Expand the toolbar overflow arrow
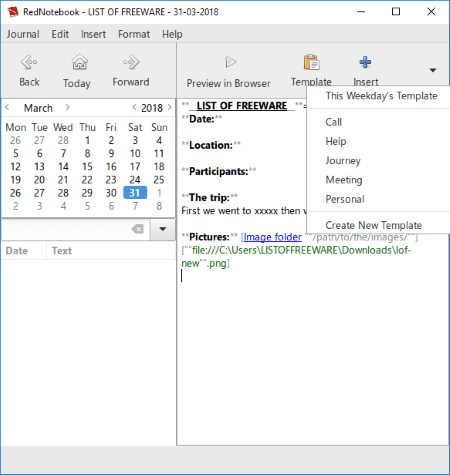The image size is (450, 475). click(x=433, y=70)
